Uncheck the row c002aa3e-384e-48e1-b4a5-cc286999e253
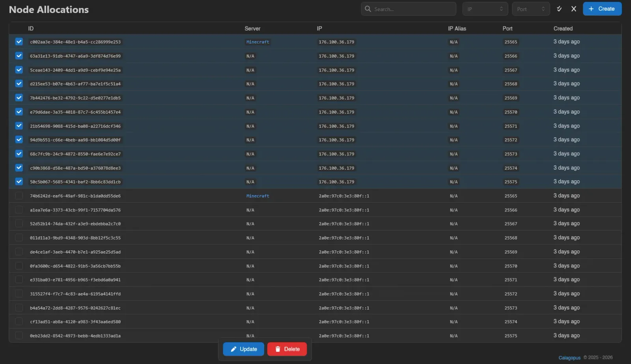The width and height of the screenshot is (631, 364). tap(19, 41)
